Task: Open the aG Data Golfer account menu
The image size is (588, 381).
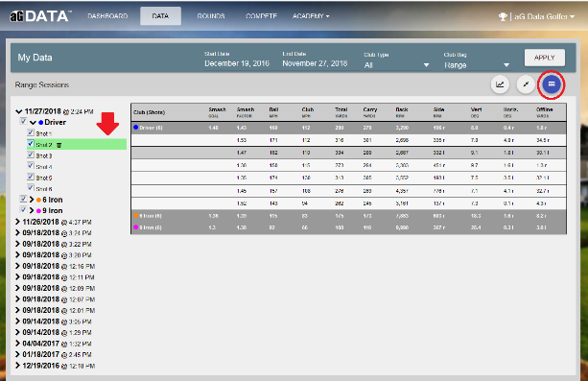Action: click(544, 16)
